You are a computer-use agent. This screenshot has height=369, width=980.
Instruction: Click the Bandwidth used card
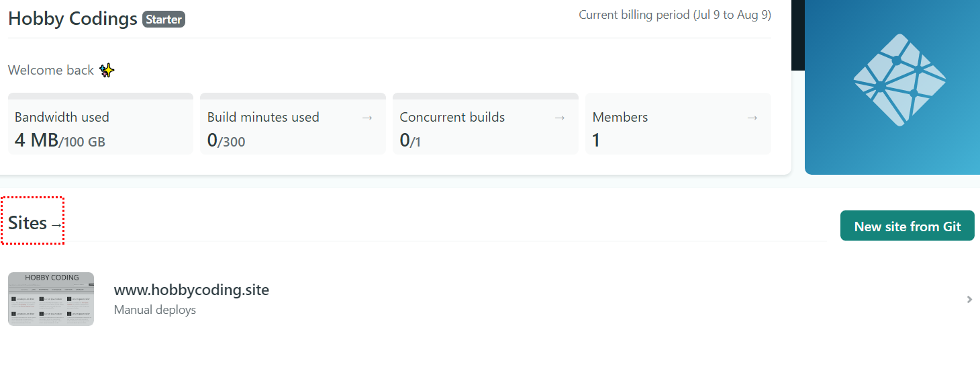coord(101,124)
